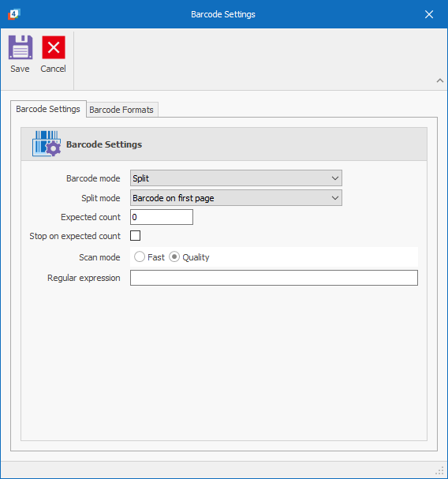Click the red Cancel icon
The height and width of the screenshot is (479, 448).
pos(54,47)
